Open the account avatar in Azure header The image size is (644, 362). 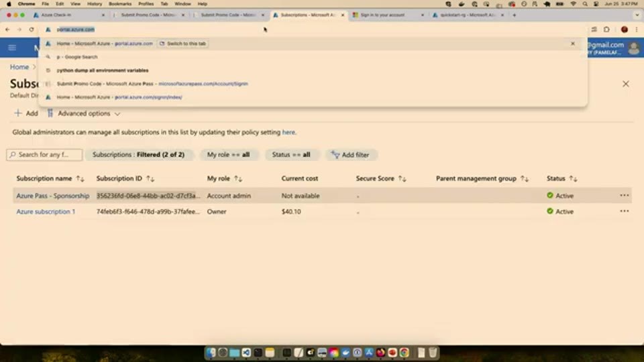(x=634, y=48)
